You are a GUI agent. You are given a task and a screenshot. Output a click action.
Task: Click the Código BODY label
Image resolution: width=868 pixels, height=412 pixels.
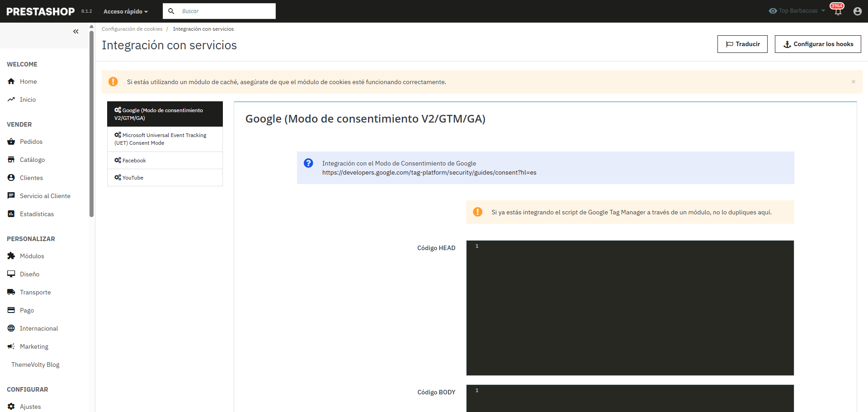point(436,392)
